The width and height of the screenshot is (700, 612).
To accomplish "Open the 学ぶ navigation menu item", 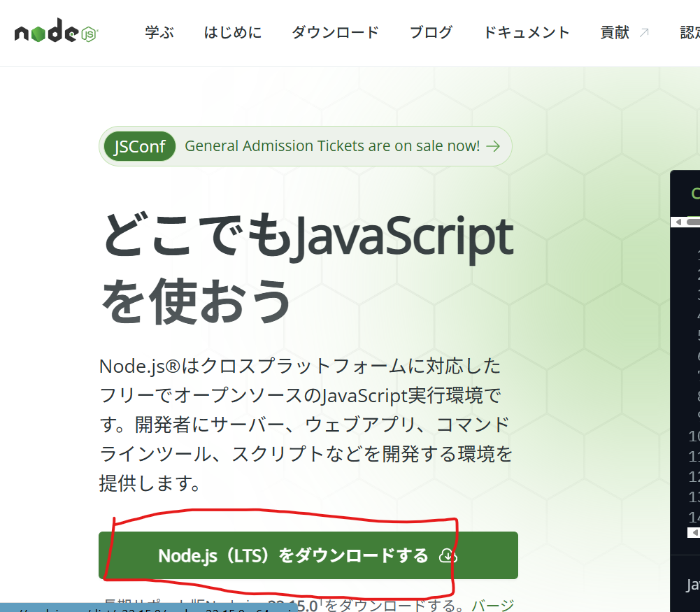I will point(159,33).
